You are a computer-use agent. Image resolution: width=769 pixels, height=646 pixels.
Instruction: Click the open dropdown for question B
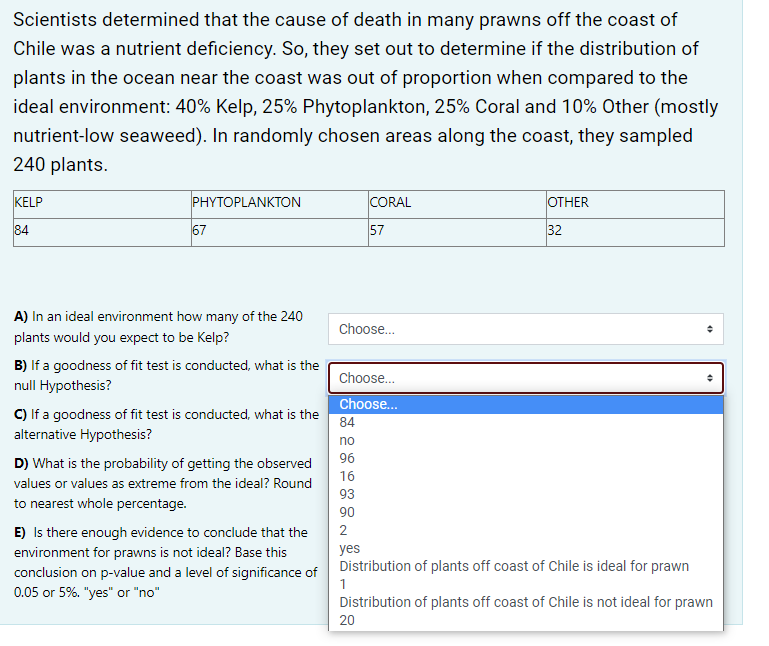(526, 378)
